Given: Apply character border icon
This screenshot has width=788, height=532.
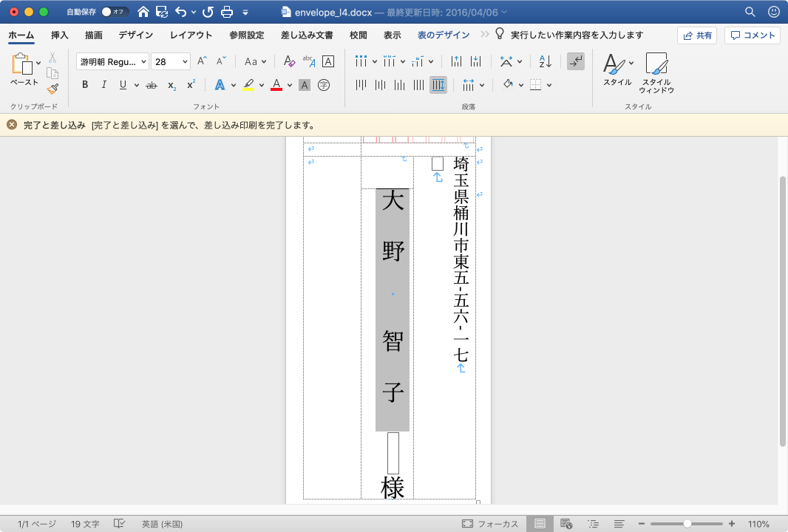Looking at the screenshot, I should [328, 61].
